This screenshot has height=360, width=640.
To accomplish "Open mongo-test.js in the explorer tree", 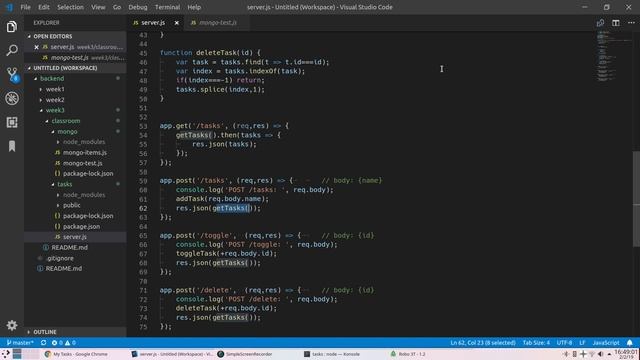I will point(82,163).
